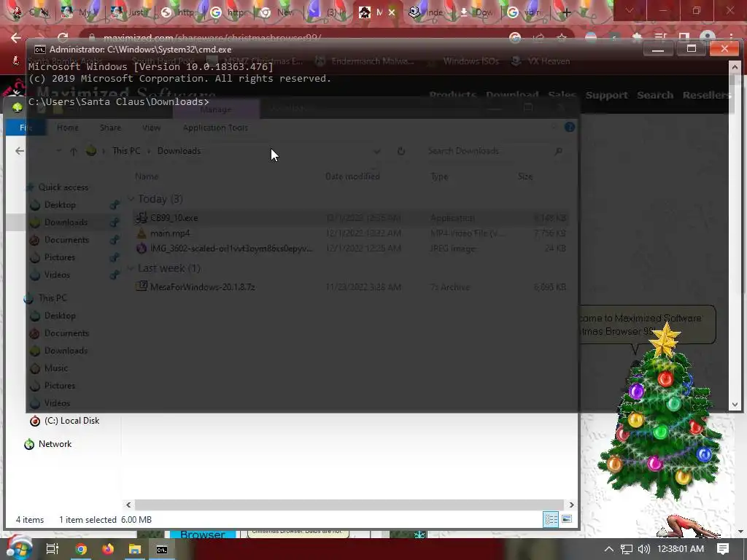Open the new tab plus button in Chrome
Image resolution: width=747 pixels, height=560 pixels.
566,12
